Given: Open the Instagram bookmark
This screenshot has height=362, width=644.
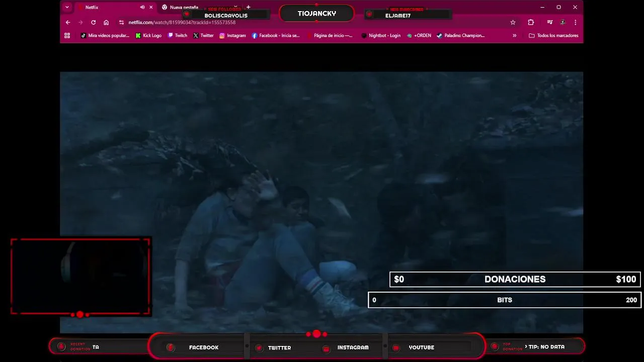Looking at the screenshot, I should 232,35.
